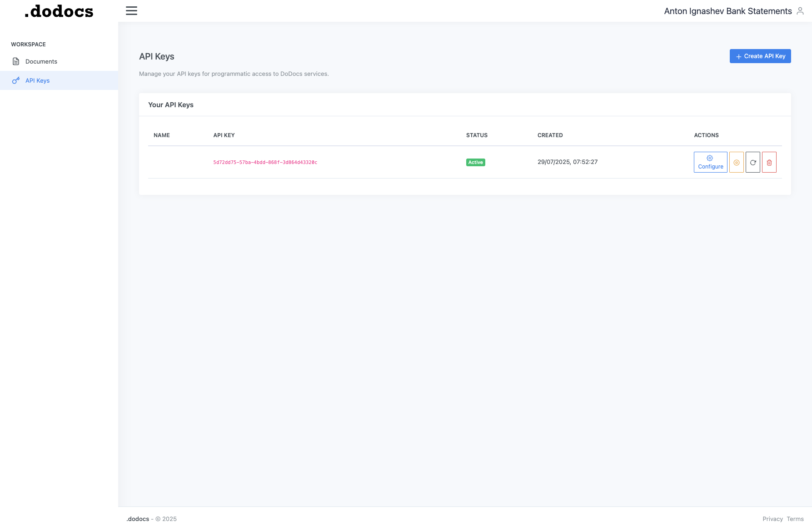This screenshot has width=812, height=531.
Task: Select the API Keys item in the workspace sidebar
Action: tap(38, 80)
